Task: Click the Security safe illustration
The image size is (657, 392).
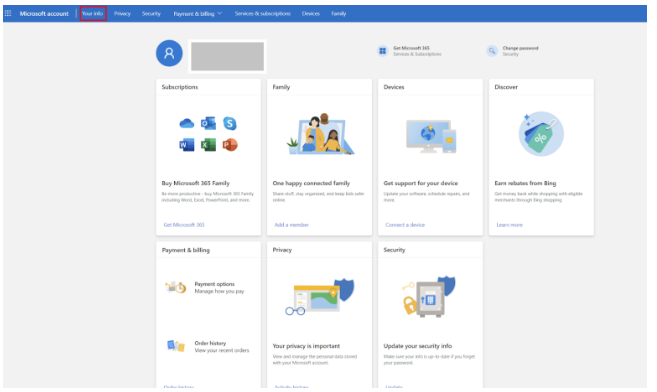Action: click(429, 297)
